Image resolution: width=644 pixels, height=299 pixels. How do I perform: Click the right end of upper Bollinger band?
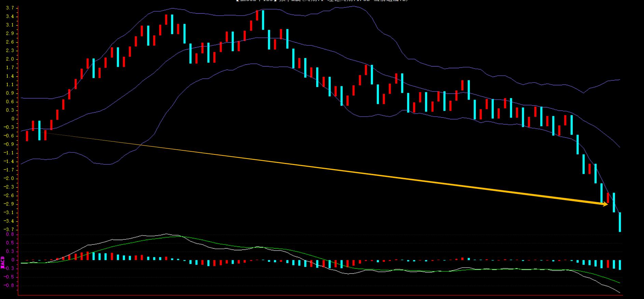pyautogui.click(x=619, y=79)
